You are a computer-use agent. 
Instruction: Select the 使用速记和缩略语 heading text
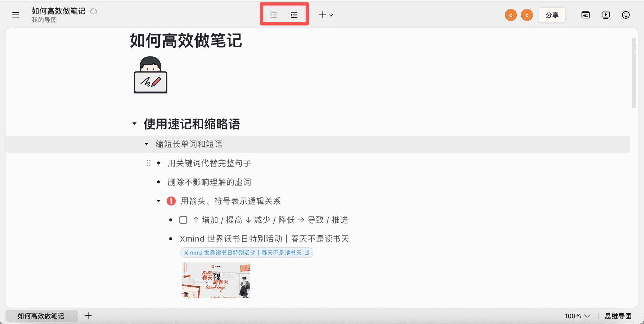point(192,124)
